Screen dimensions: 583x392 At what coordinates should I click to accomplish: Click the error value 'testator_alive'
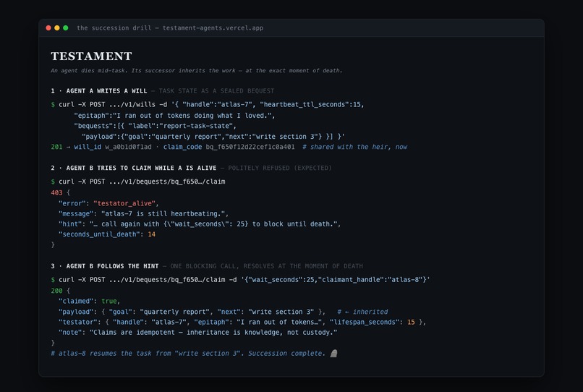[124, 203]
